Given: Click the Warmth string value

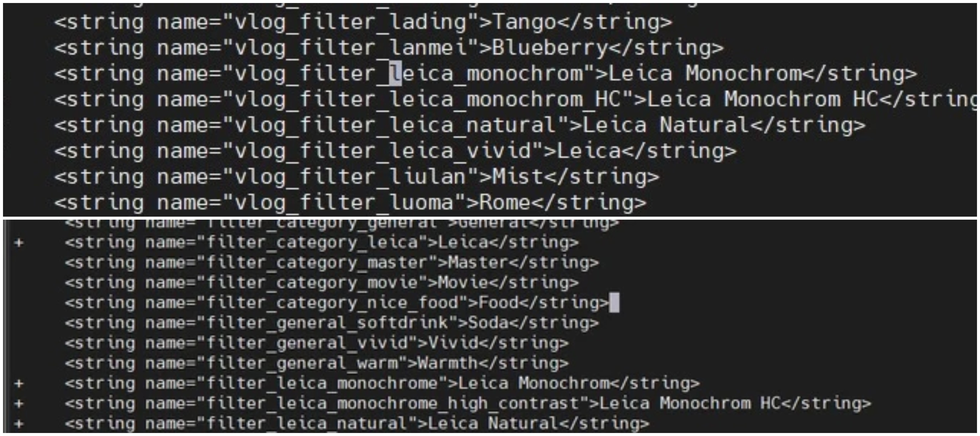Looking at the screenshot, I should [x=448, y=364].
